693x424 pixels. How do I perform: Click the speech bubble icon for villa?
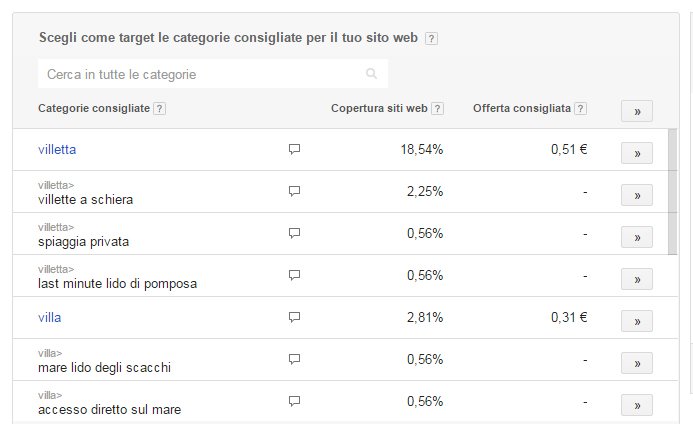[294, 317]
